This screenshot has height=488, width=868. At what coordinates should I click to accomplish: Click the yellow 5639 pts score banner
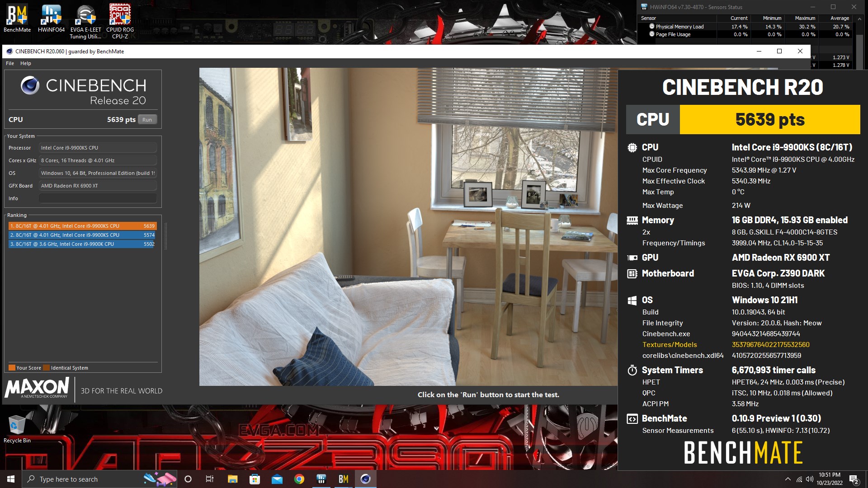[x=770, y=120]
